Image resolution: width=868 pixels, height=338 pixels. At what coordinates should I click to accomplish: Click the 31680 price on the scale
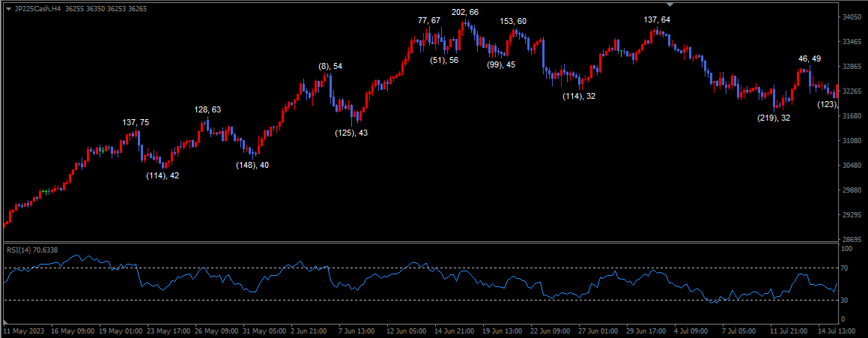coord(853,116)
